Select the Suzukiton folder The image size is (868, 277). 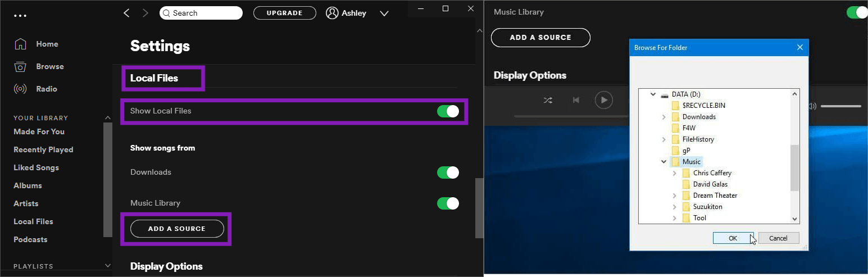[x=702, y=207]
